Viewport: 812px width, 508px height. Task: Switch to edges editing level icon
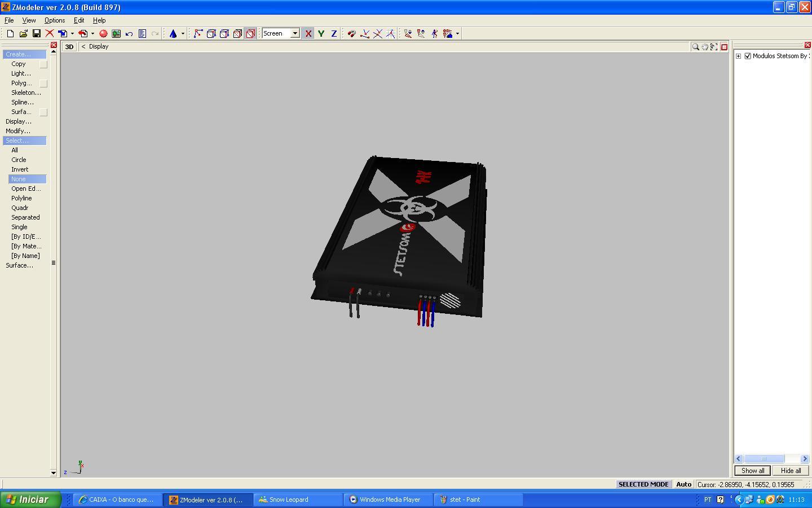pyautogui.click(x=211, y=34)
